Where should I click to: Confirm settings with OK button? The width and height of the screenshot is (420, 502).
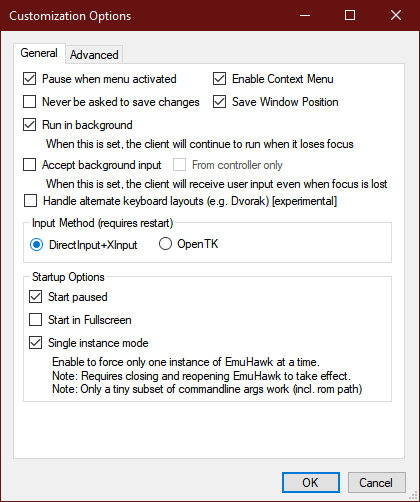(311, 482)
